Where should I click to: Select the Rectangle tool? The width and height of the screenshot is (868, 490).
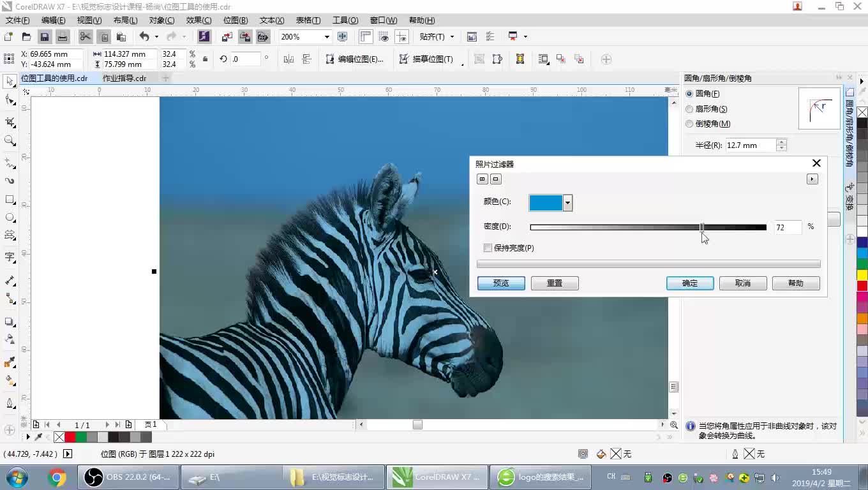[x=10, y=200]
